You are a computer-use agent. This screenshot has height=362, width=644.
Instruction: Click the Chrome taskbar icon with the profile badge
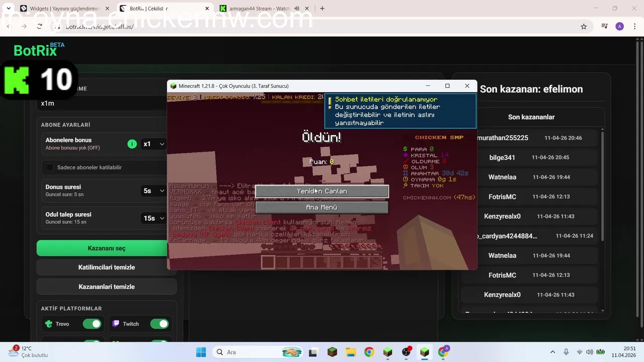[443, 351]
